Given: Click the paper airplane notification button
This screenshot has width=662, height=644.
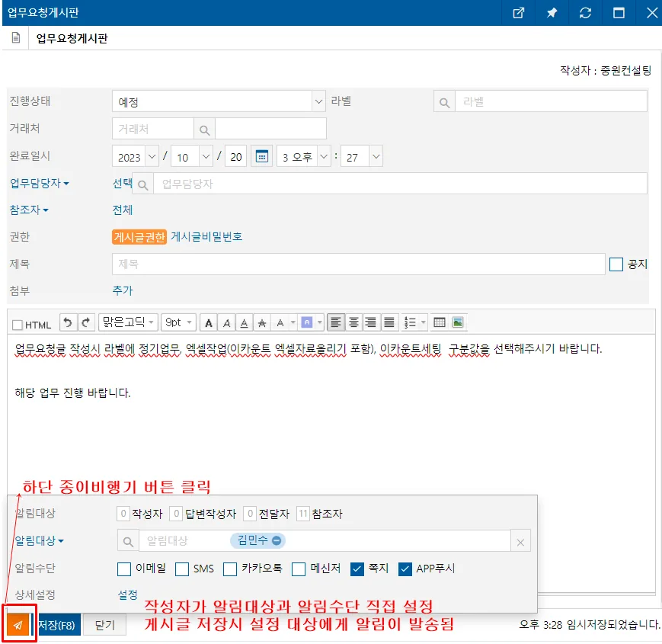Looking at the screenshot, I should (18, 625).
